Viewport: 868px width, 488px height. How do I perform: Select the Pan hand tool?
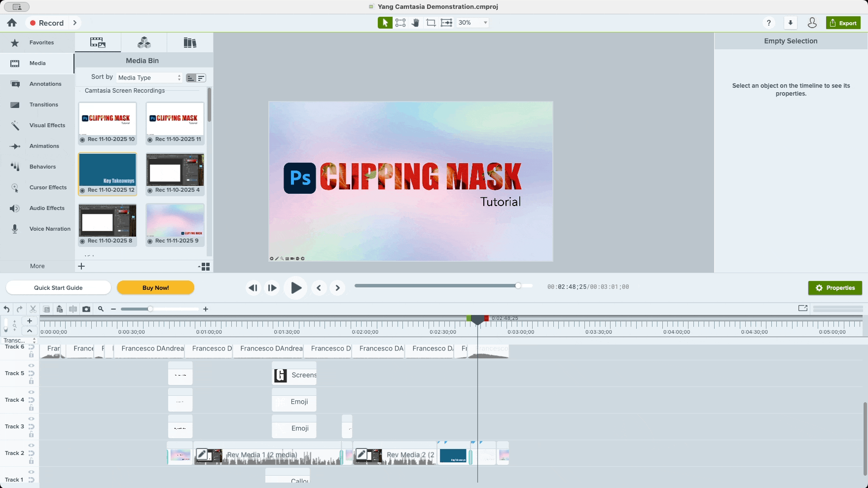pyautogui.click(x=415, y=23)
